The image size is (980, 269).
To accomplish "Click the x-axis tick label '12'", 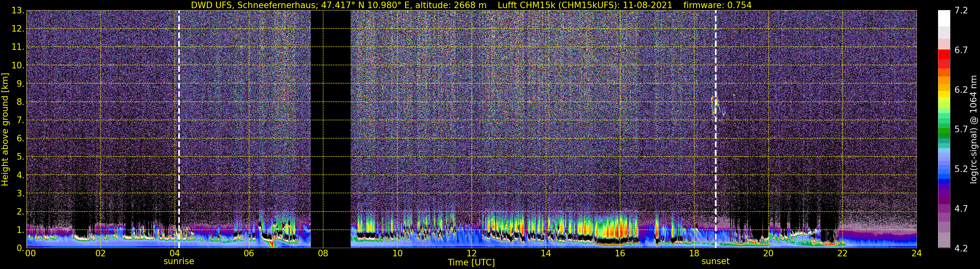I will coord(471,253).
